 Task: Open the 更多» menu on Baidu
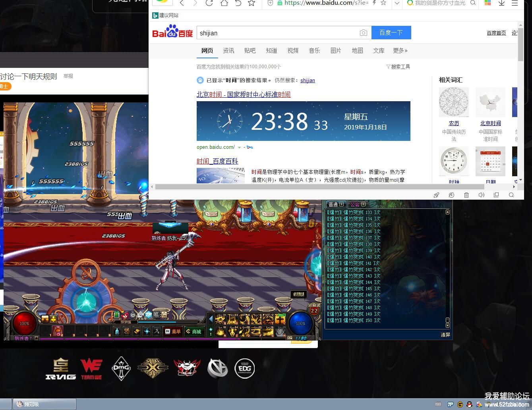pos(400,50)
